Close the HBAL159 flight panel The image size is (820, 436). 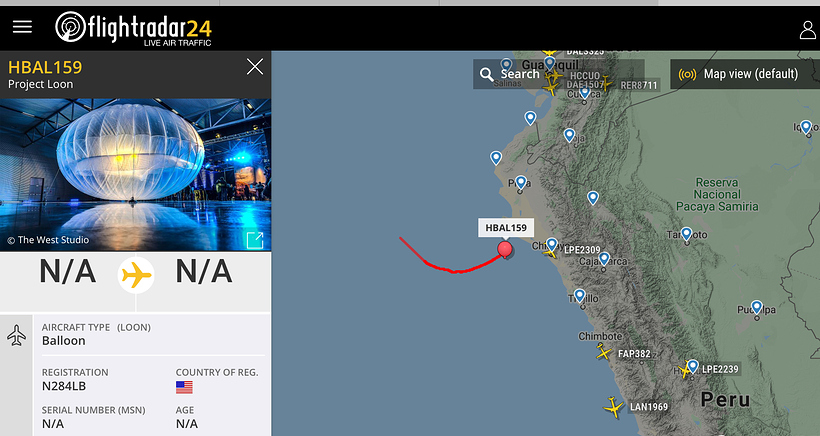point(255,66)
